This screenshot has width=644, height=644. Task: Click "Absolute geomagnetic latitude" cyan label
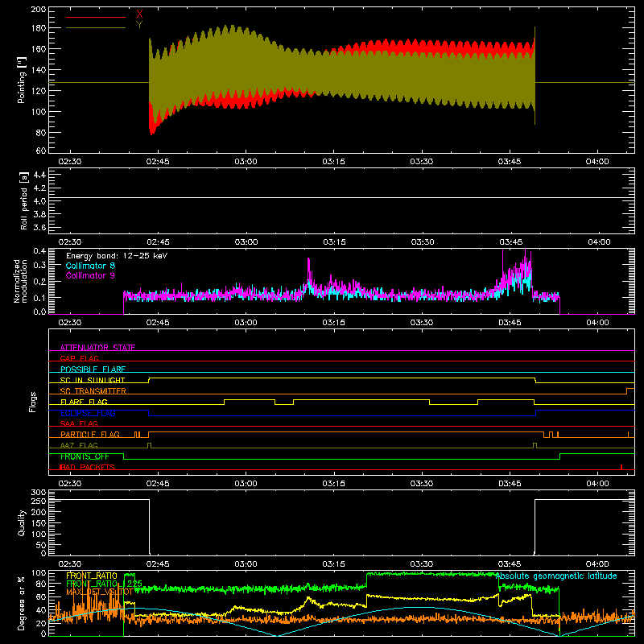(556, 576)
